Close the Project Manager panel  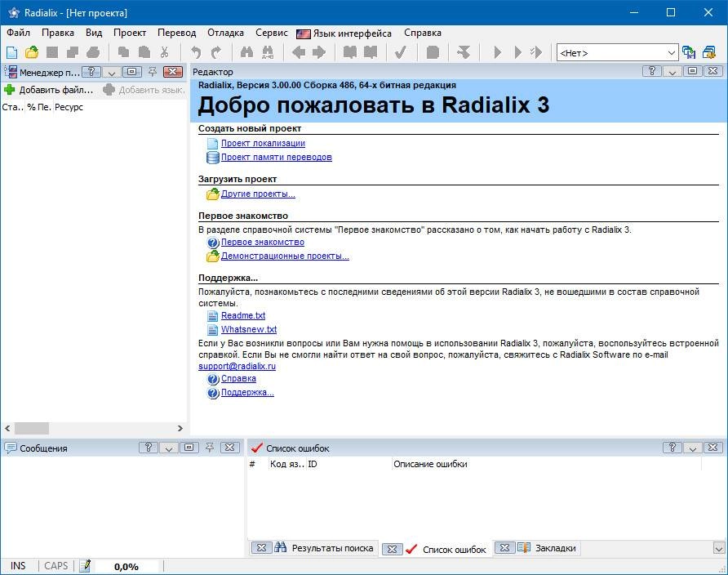[x=173, y=72]
